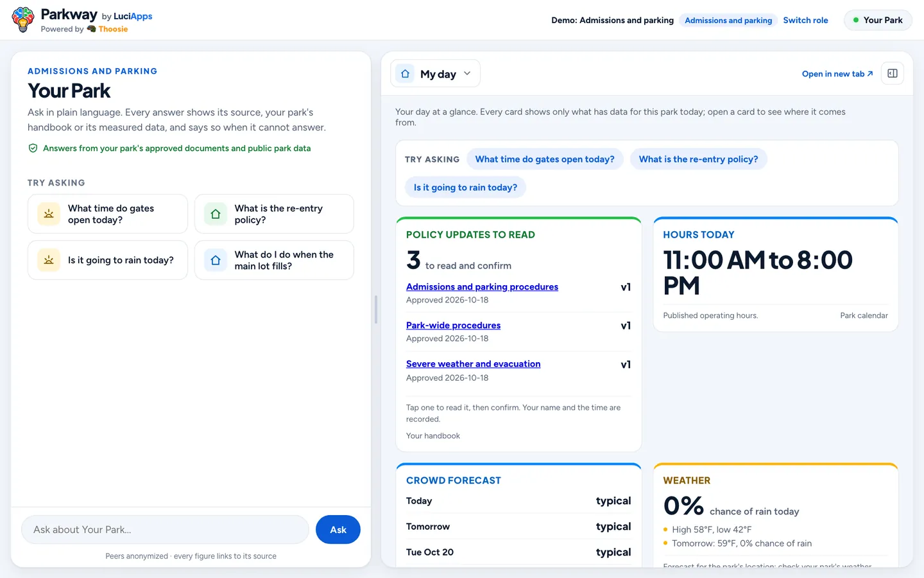The height and width of the screenshot is (578, 924).
Task: Click the panel divider handle
Action: [x=376, y=310]
